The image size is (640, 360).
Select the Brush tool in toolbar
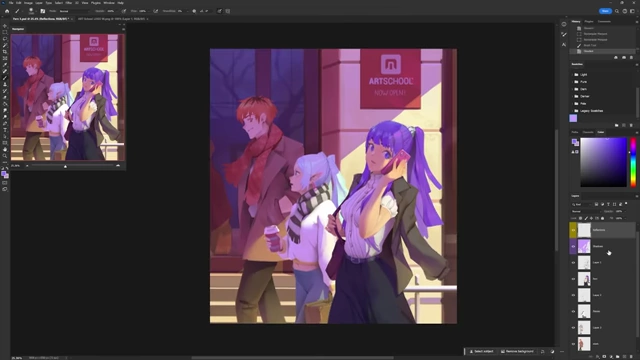coord(5,78)
